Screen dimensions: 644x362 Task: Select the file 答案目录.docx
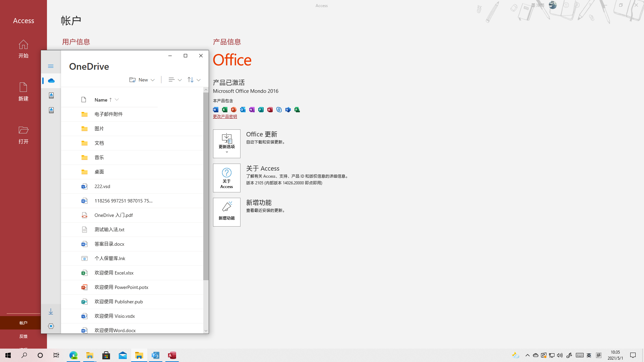pyautogui.click(x=132, y=244)
